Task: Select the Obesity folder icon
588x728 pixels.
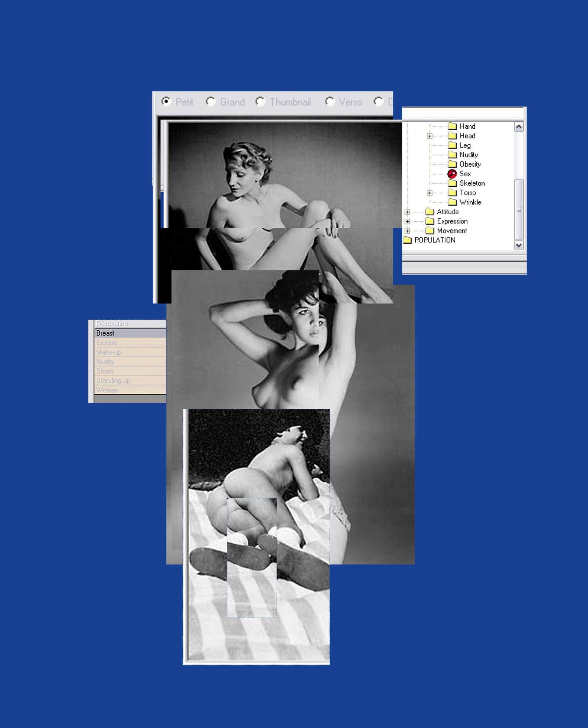Action: tap(452, 164)
